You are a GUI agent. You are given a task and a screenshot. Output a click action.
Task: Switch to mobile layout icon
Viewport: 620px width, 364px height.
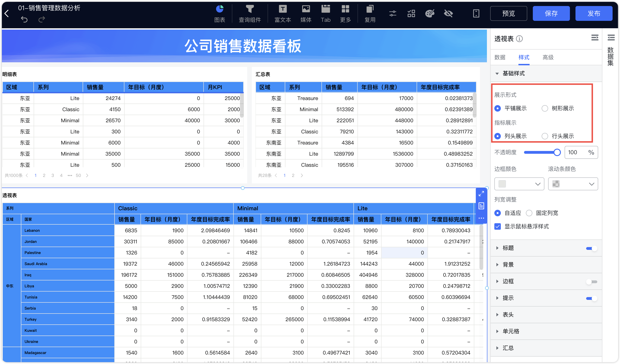[x=476, y=13]
